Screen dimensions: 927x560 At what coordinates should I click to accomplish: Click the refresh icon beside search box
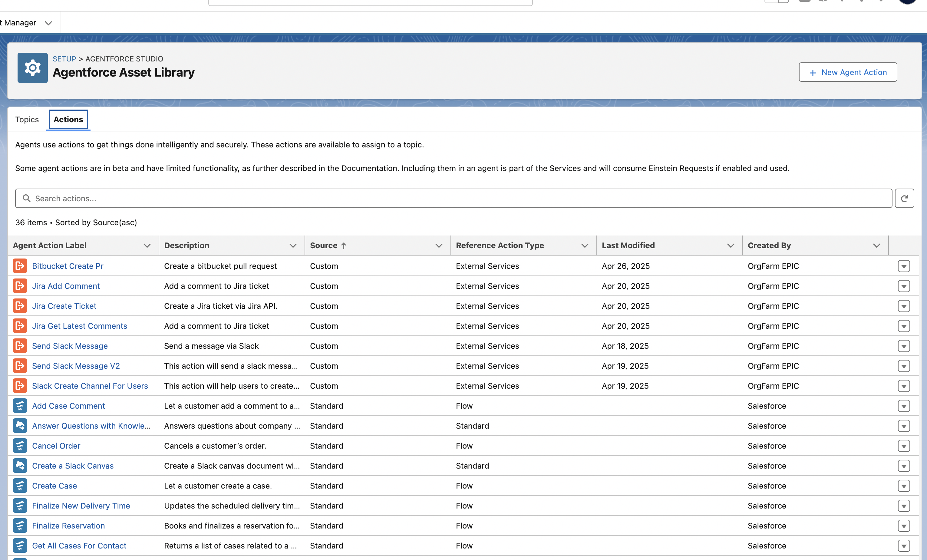[904, 198]
